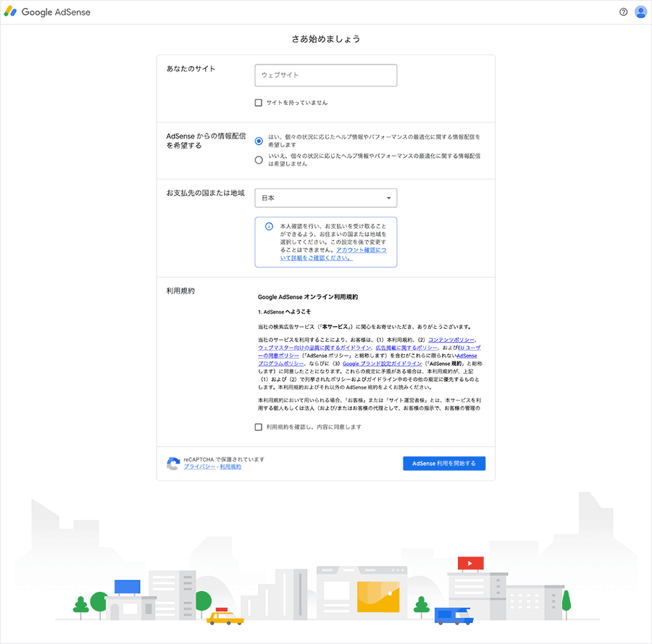Select はい radio for info delivery
652x644 pixels.
pos(259,141)
